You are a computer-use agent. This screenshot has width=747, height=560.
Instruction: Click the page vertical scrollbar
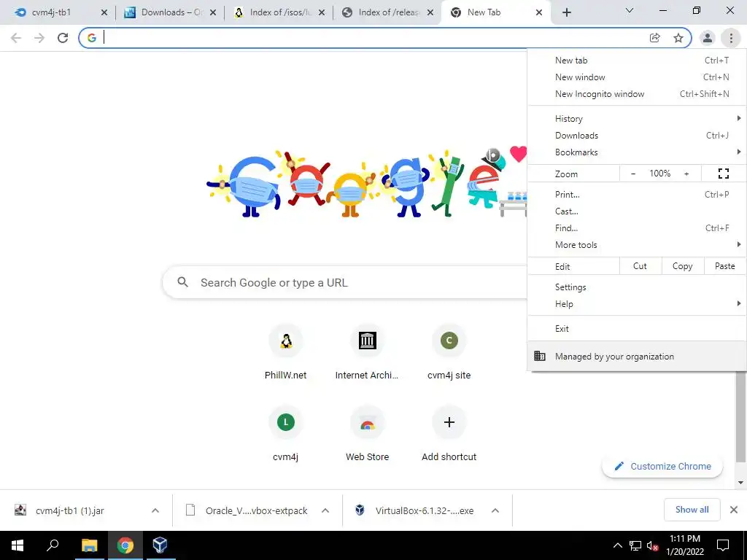[x=740, y=416]
